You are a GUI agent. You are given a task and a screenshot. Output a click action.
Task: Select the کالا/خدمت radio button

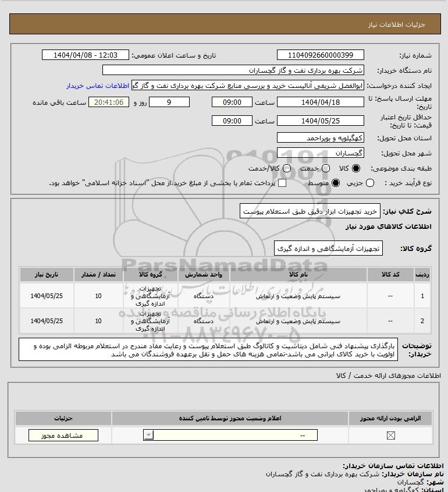click(x=286, y=168)
